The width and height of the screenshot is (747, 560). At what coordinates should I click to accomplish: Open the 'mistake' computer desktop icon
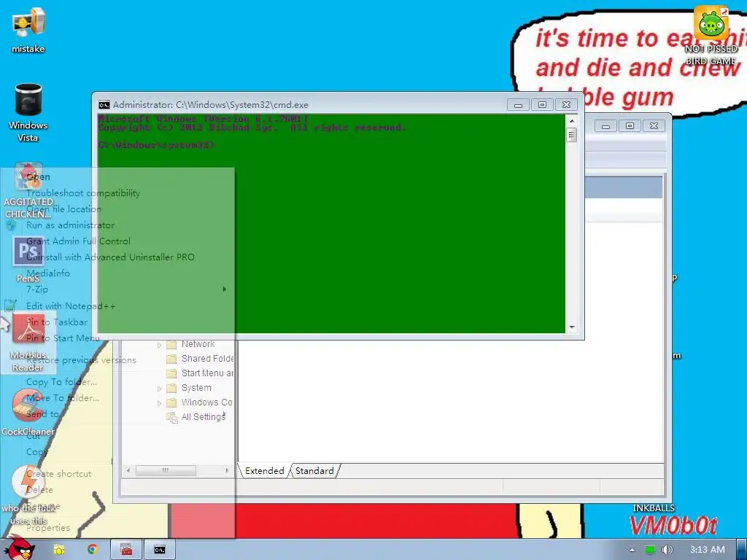(x=28, y=31)
